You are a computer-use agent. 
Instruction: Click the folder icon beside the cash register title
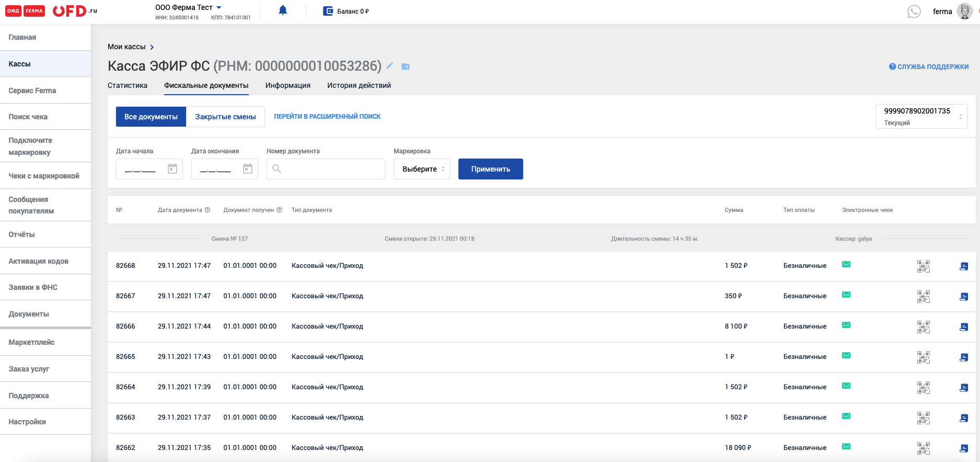pyautogui.click(x=406, y=66)
